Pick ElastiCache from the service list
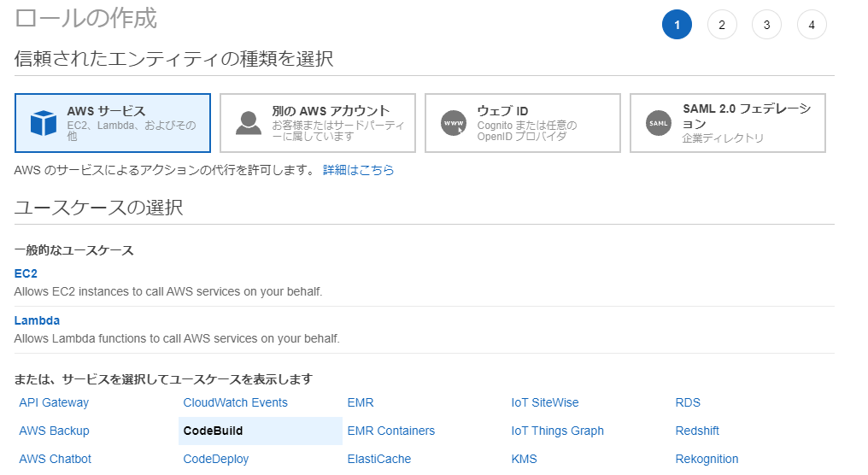The image size is (868, 475). pos(379,459)
